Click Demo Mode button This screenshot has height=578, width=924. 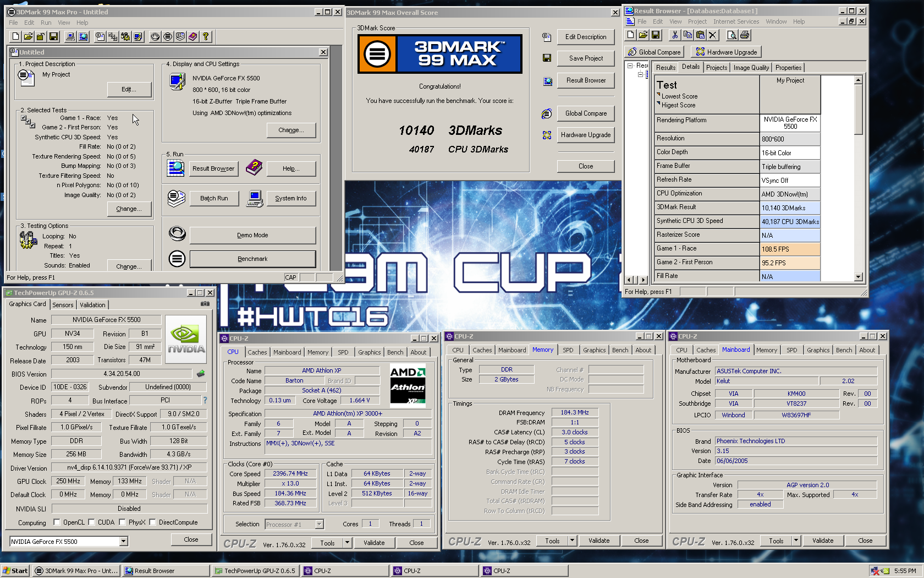(x=252, y=235)
